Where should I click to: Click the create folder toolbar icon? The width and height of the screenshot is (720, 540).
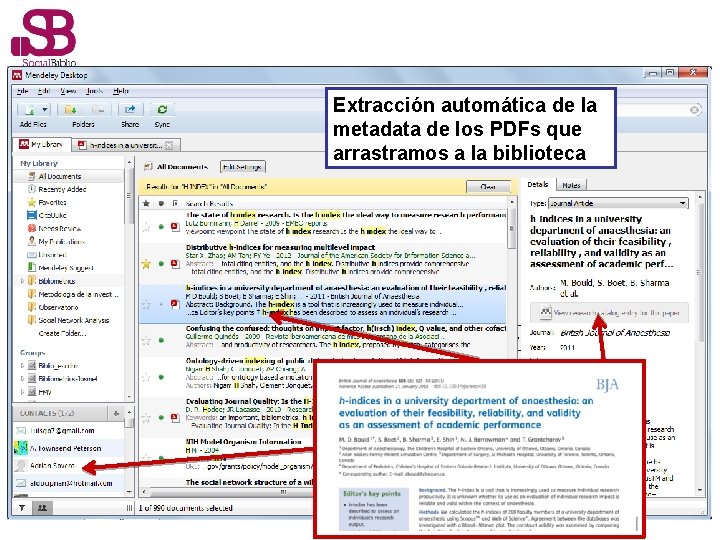pos(70,110)
